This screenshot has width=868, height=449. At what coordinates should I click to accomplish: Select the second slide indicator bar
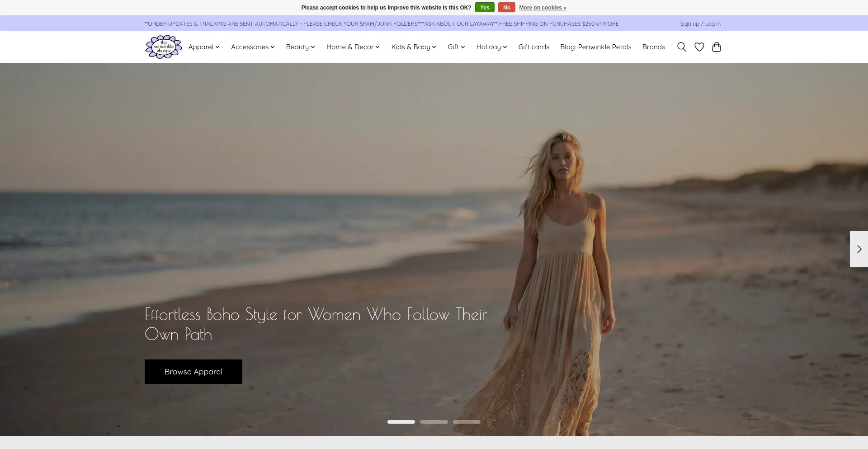point(434,422)
